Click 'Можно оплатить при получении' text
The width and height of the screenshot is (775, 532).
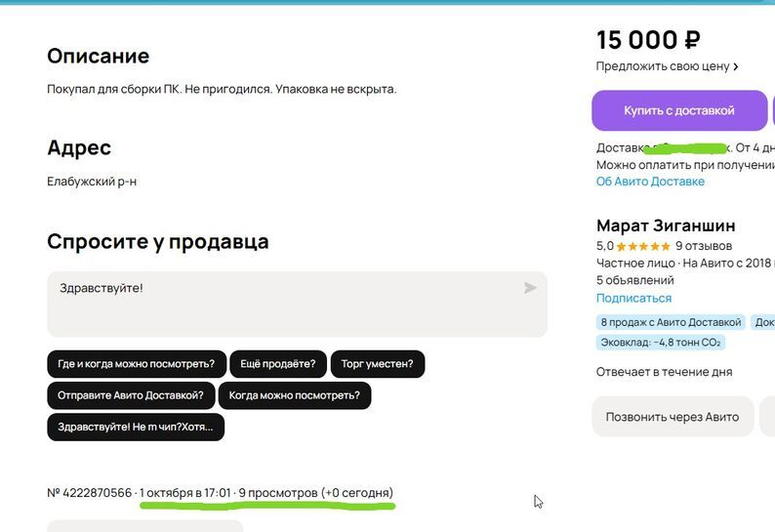tap(685, 165)
